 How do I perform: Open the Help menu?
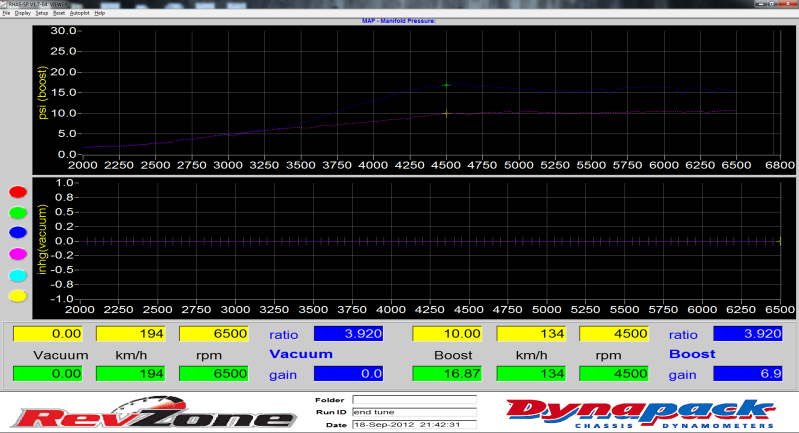pyautogui.click(x=100, y=13)
